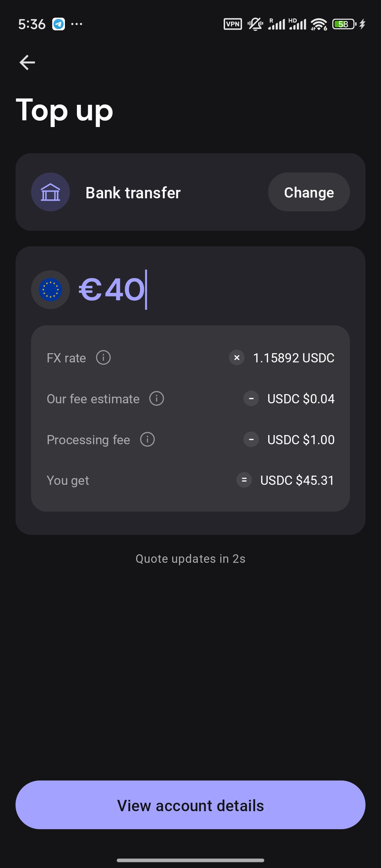Tap the multiply icon beside FX rate

(237, 357)
